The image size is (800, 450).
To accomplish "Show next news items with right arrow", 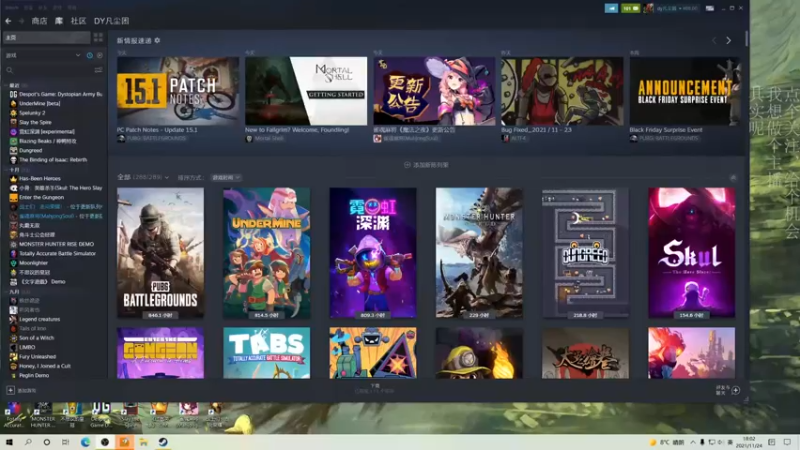I will click(x=729, y=40).
